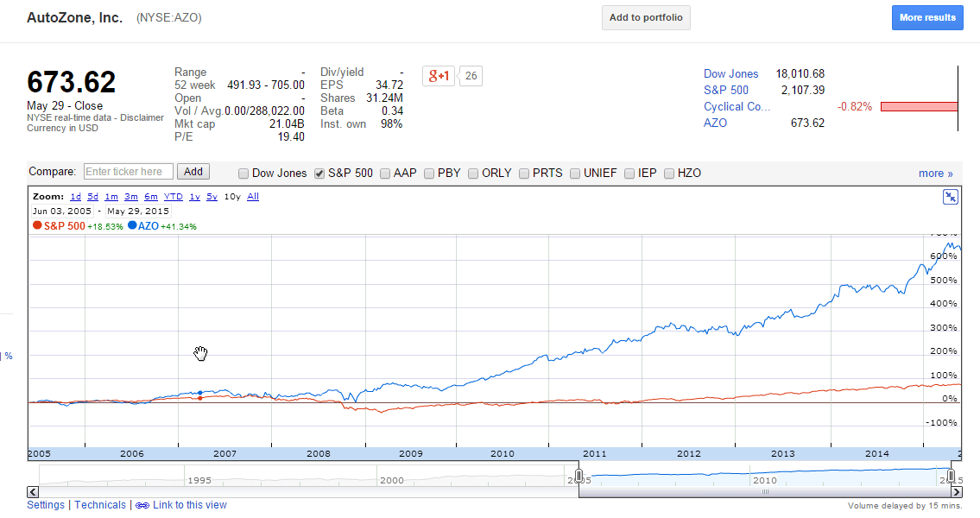Click the Shares value 31.24M
The height and width of the screenshot is (518, 980).
coord(384,98)
